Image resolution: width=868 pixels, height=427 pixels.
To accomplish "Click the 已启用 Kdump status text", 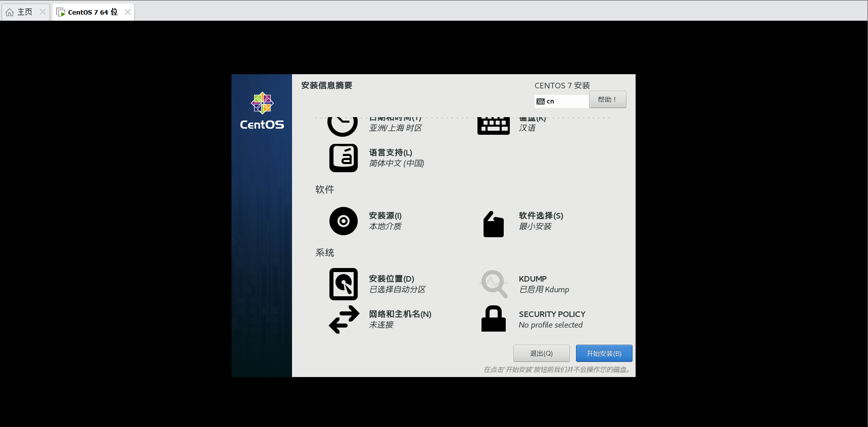I will (x=544, y=289).
